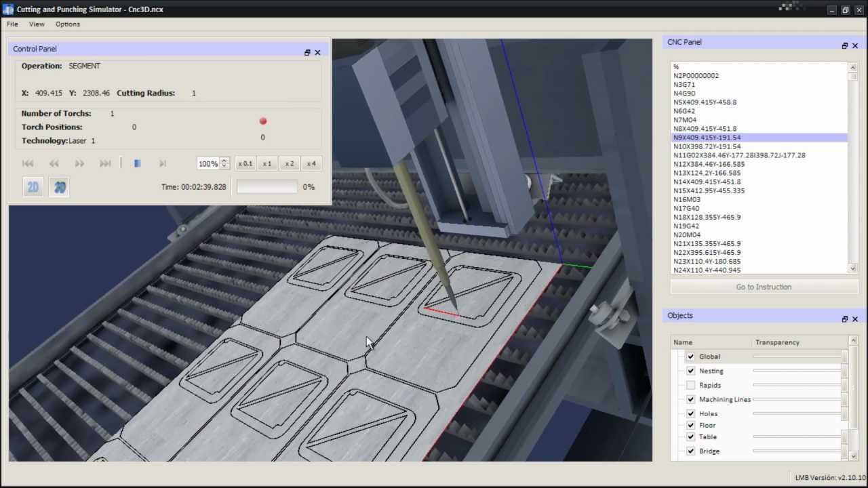Toggle the Nesting object checkbox
Viewport: 868px width, 488px height.
point(690,371)
